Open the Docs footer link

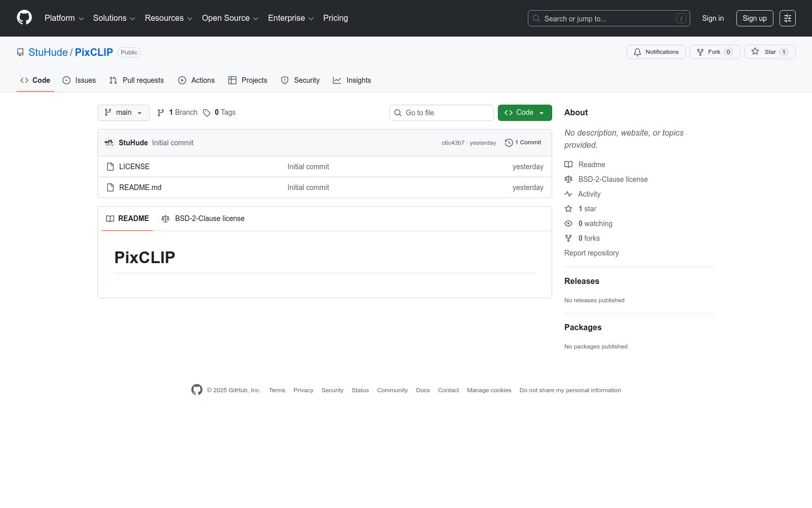[423, 390]
